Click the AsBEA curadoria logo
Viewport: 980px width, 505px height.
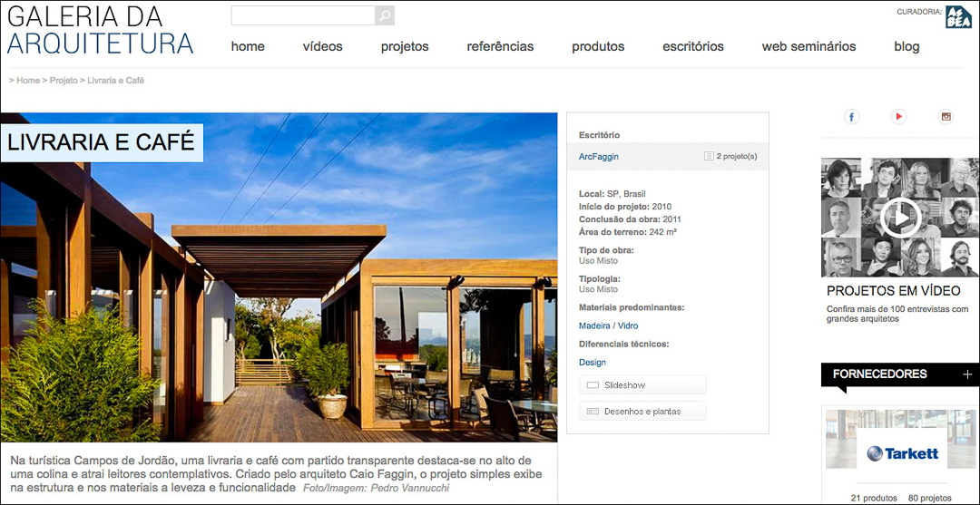(958, 17)
